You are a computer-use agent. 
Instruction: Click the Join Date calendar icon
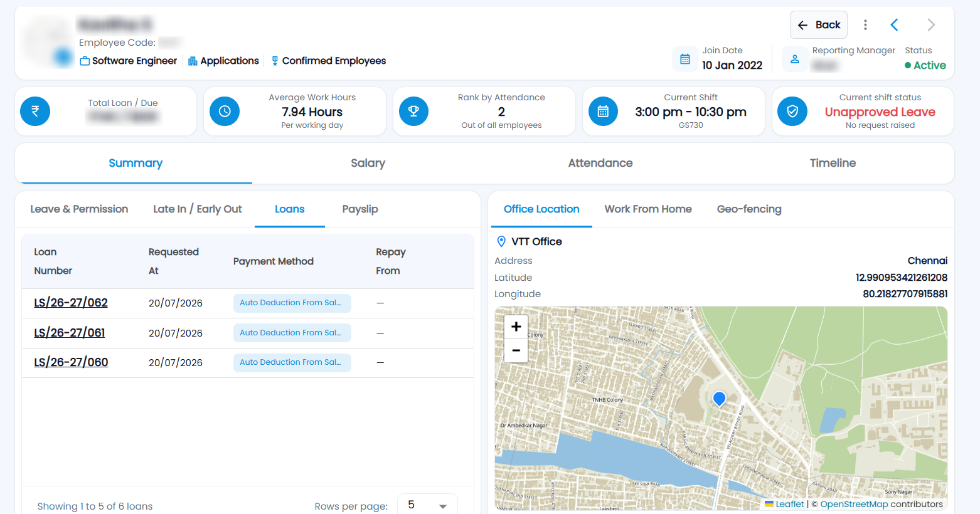pyautogui.click(x=685, y=59)
